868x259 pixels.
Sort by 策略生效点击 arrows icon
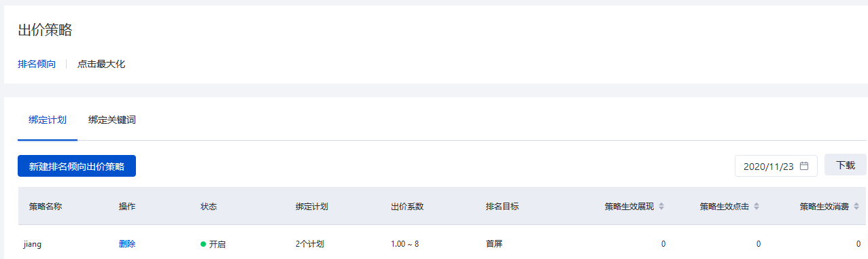757,207
